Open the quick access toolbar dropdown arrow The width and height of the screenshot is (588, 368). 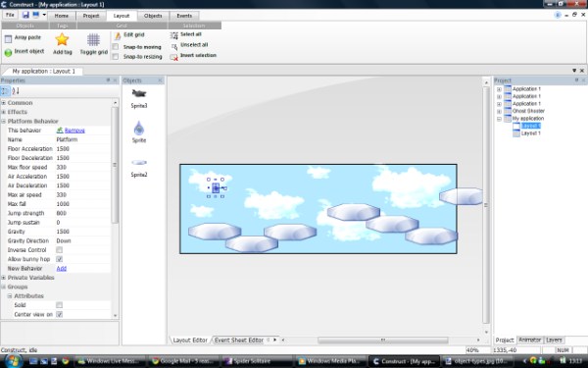pos(44,15)
